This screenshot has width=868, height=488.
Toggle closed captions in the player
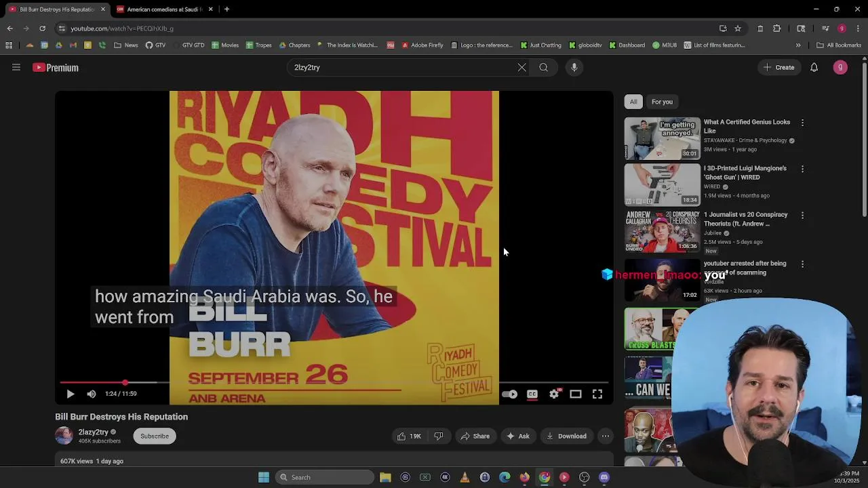pyautogui.click(x=532, y=394)
